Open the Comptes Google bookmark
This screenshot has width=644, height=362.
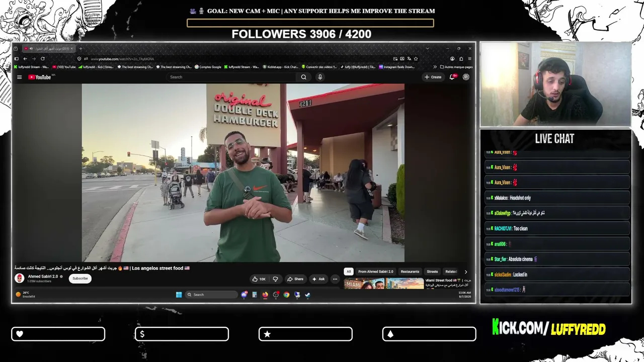[x=208, y=67]
